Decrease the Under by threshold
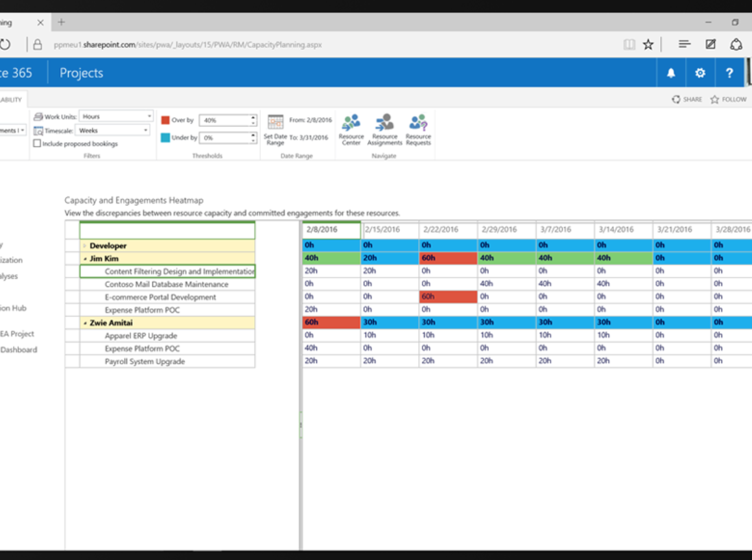The image size is (752, 560). [253, 141]
